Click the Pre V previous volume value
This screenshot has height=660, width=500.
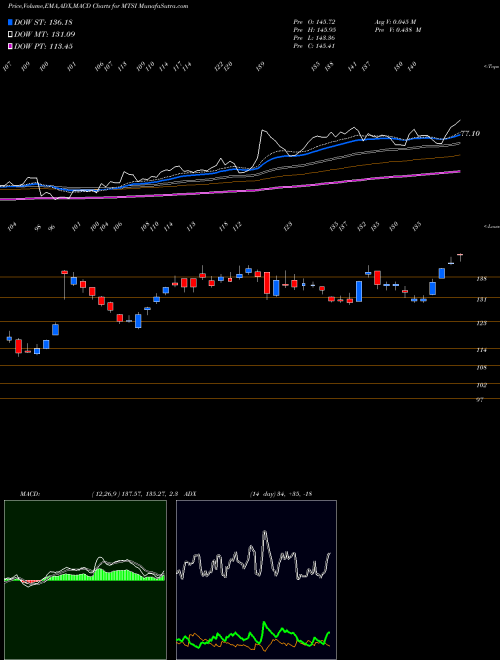[398, 30]
